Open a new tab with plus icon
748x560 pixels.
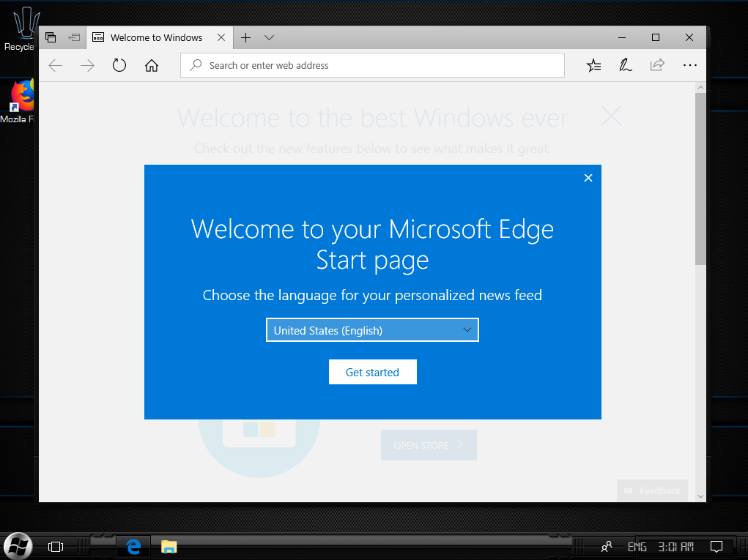(x=245, y=37)
